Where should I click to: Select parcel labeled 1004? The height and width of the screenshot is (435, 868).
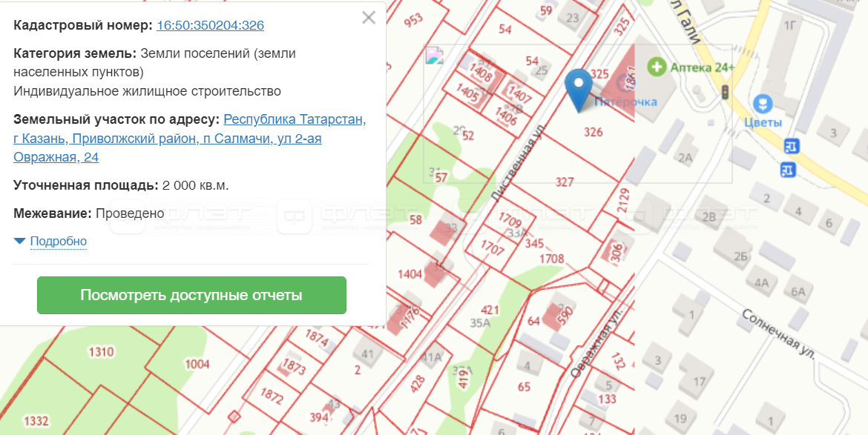(197, 364)
